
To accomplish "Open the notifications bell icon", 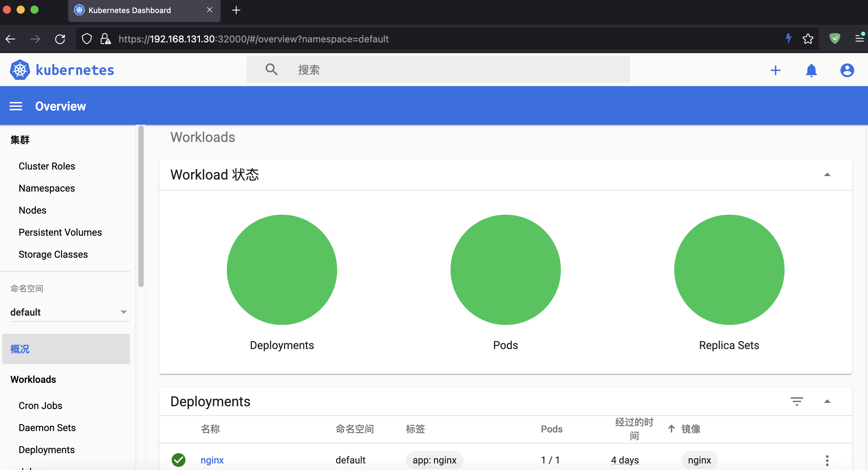I will click(811, 70).
